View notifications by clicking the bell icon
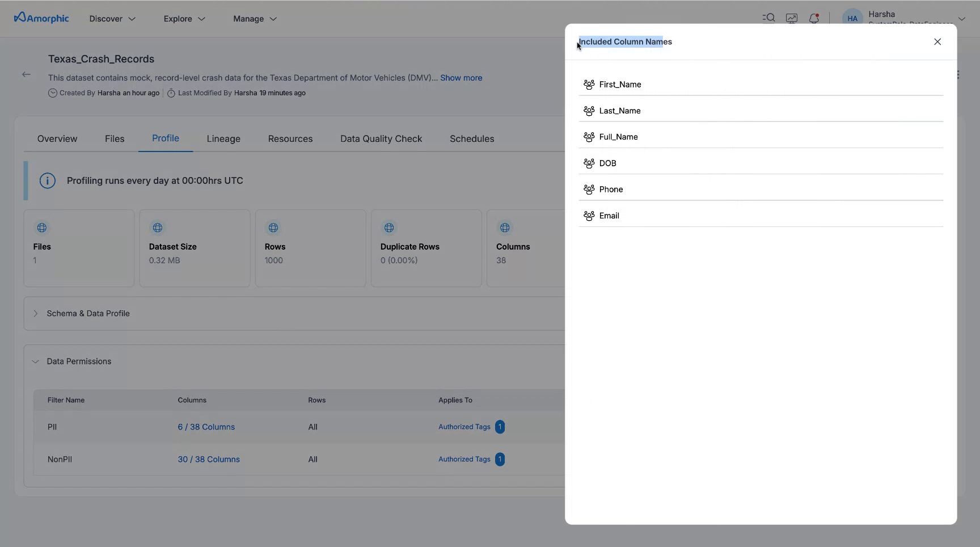Screen dimensions: 980x547 814,18
